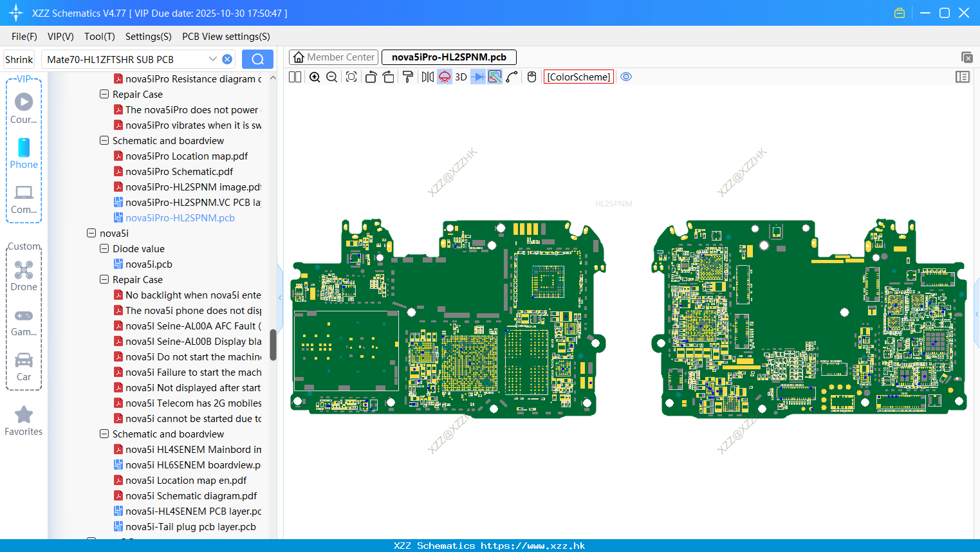Viewport: 980px width, 552px height.
Task: Open the search box dropdown arrow
Action: pos(213,59)
